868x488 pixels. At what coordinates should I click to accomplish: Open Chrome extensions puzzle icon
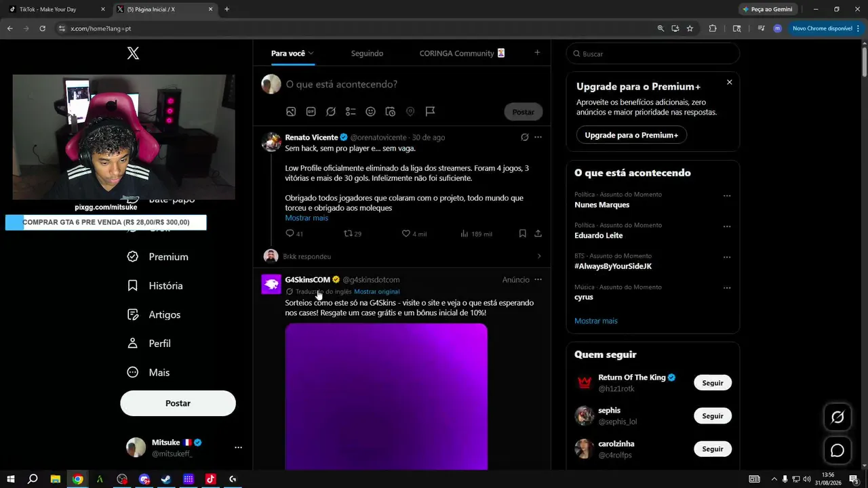(713, 28)
